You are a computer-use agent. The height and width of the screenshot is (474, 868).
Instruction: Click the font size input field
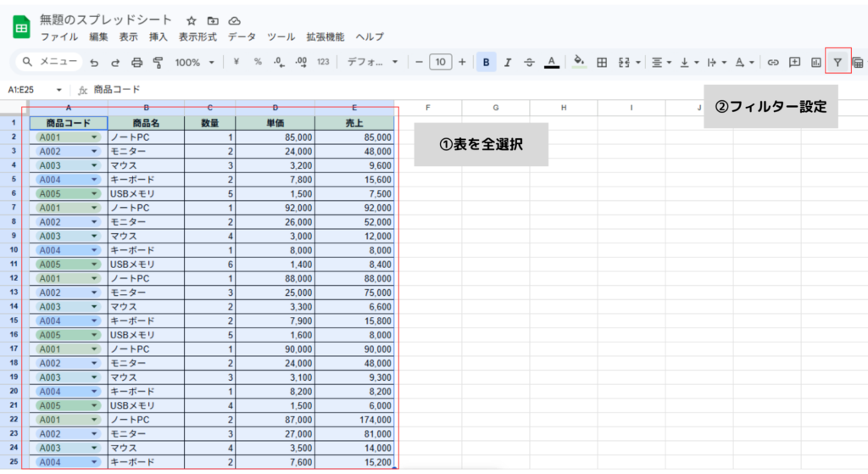[x=440, y=62]
